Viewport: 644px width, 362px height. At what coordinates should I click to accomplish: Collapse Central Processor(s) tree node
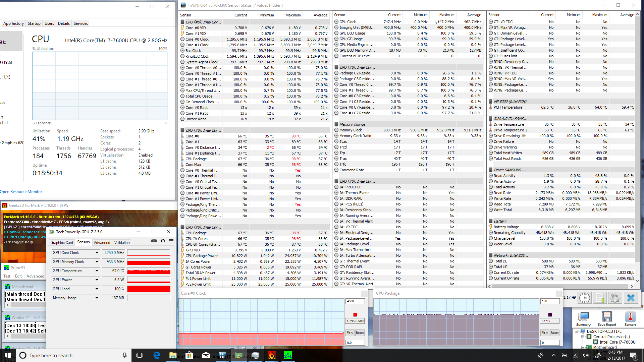coord(583,337)
